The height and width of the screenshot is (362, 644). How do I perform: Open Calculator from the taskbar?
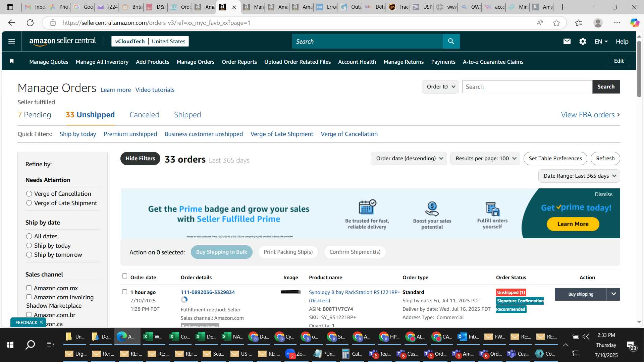tap(352, 354)
